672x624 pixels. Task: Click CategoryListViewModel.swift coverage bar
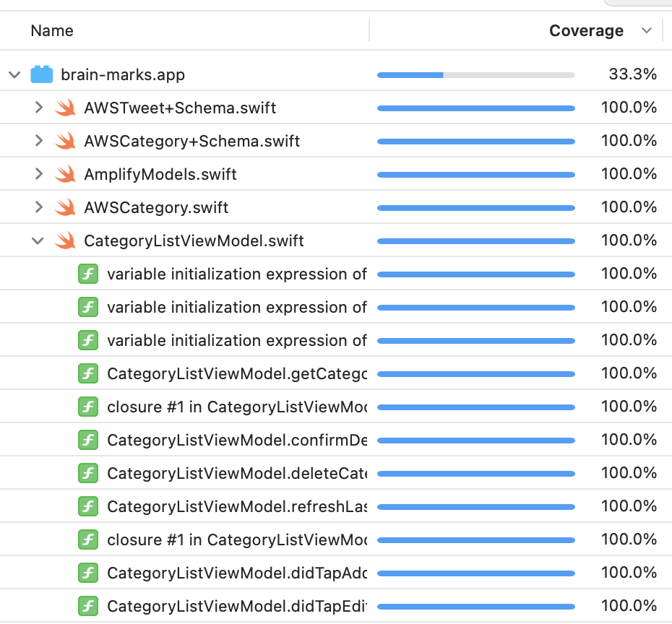click(475, 241)
